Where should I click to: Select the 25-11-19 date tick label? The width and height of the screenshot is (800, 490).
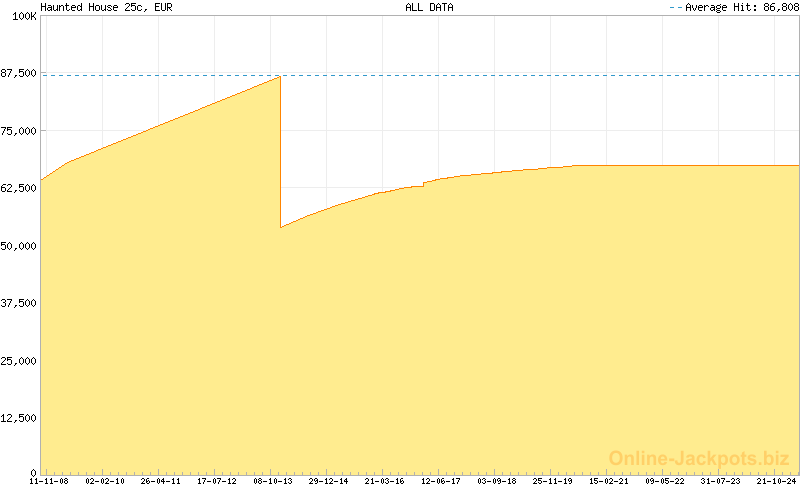click(553, 481)
